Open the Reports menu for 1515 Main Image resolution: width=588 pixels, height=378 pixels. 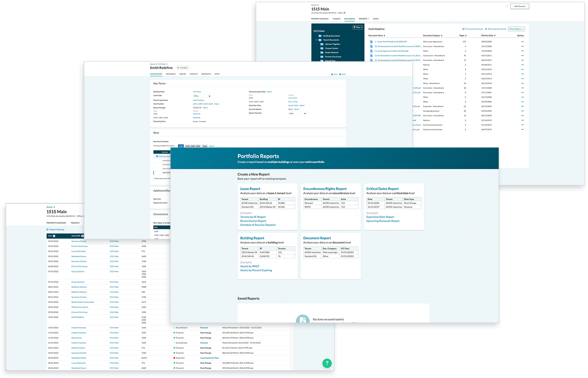364,19
